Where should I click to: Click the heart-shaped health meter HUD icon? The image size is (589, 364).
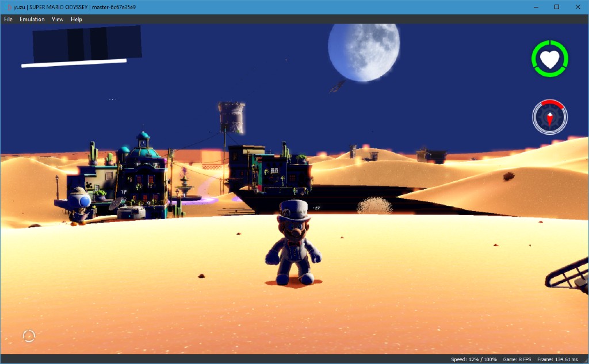(550, 60)
